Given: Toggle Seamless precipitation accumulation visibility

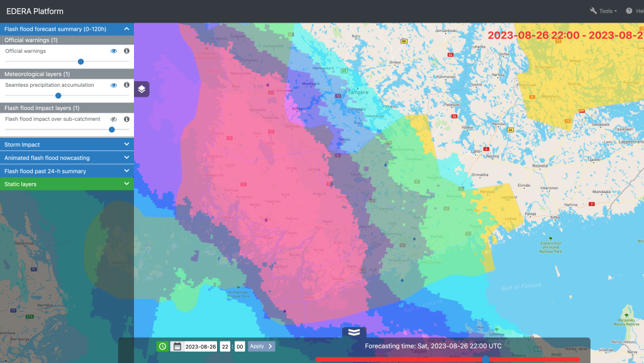Looking at the screenshot, I should coord(114,85).
